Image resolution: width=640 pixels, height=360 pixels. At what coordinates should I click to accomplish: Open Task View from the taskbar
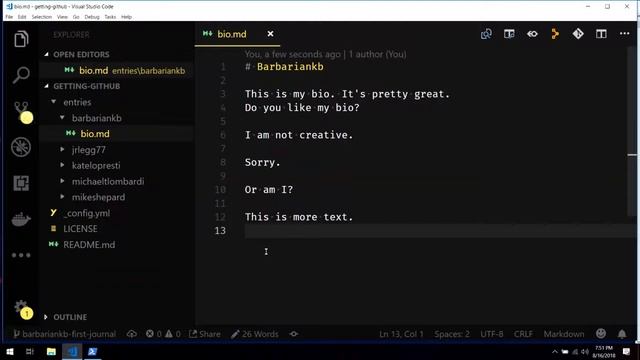pos(30,351)
